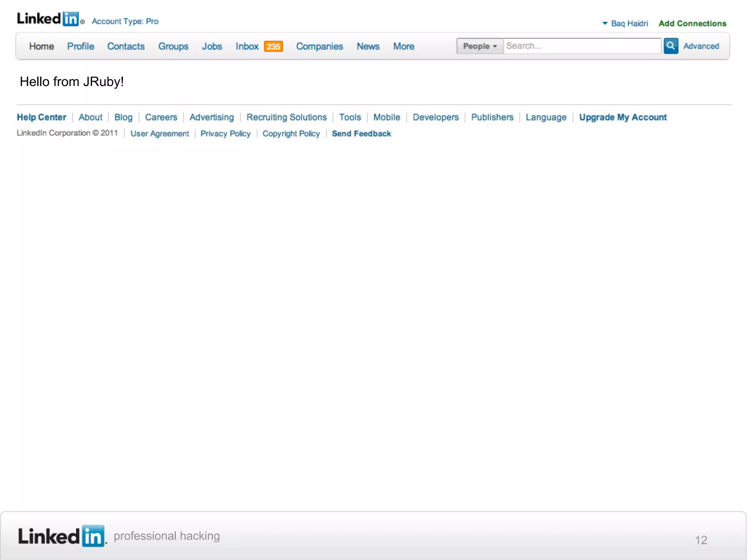Viewport: 747px width, 560px height.
Task: Click the Add Connections link
Action: pyautogui.click(x=692, y=23)
